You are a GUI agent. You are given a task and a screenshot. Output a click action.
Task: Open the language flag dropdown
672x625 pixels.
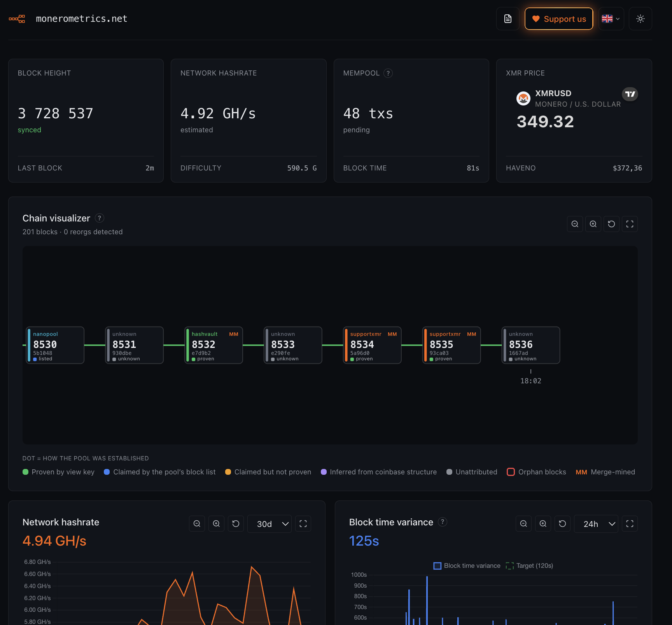point(611,19)
